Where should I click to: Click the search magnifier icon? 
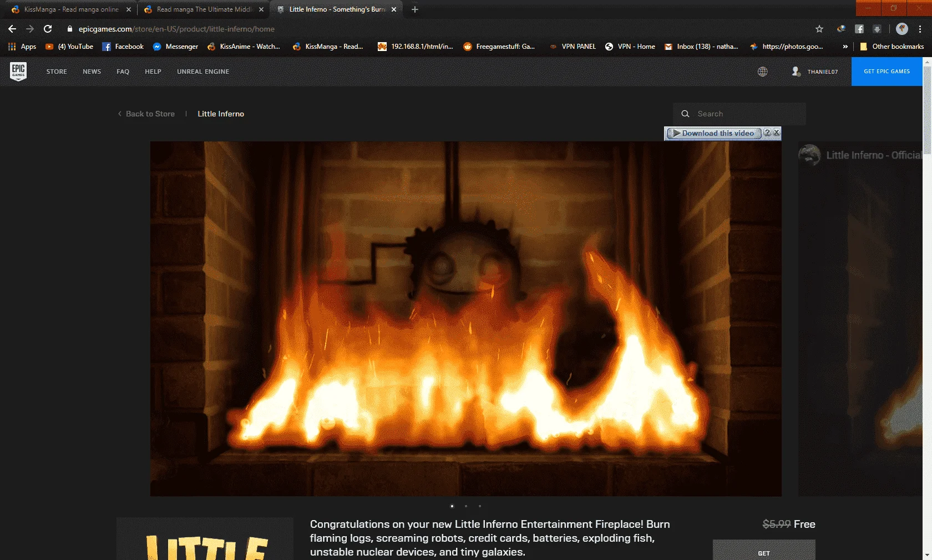[x=686, y=114]
